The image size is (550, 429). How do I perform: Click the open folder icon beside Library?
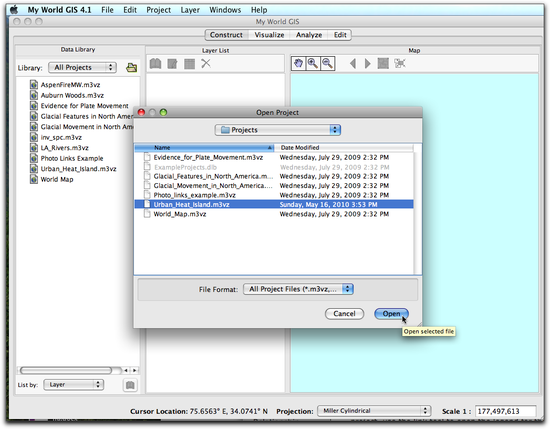(132, 67)
